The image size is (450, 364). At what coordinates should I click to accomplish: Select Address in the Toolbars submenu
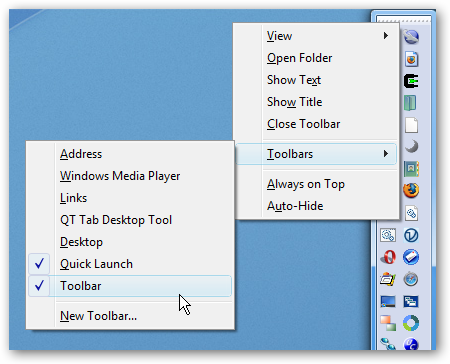point(130,154)
